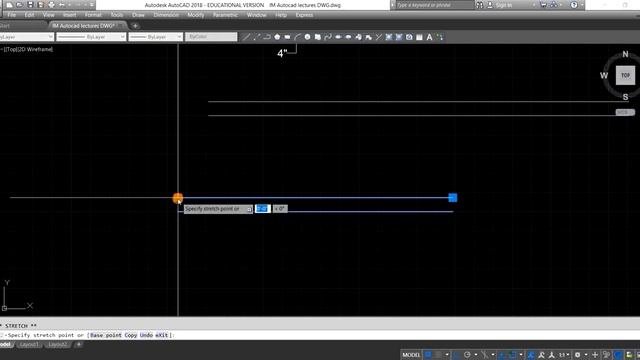Select the Multiline Text tool
This screenshot has width=640, height=360.
pyautogui.click(x=429, y=37)
